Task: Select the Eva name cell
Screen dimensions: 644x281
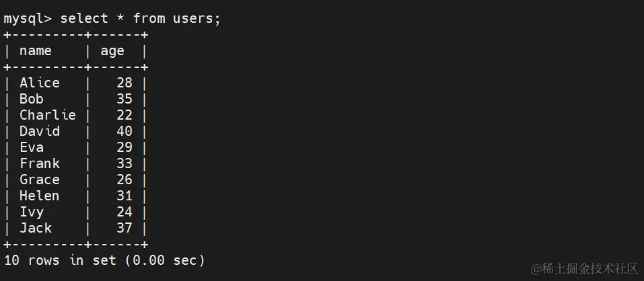Action: 31,147
